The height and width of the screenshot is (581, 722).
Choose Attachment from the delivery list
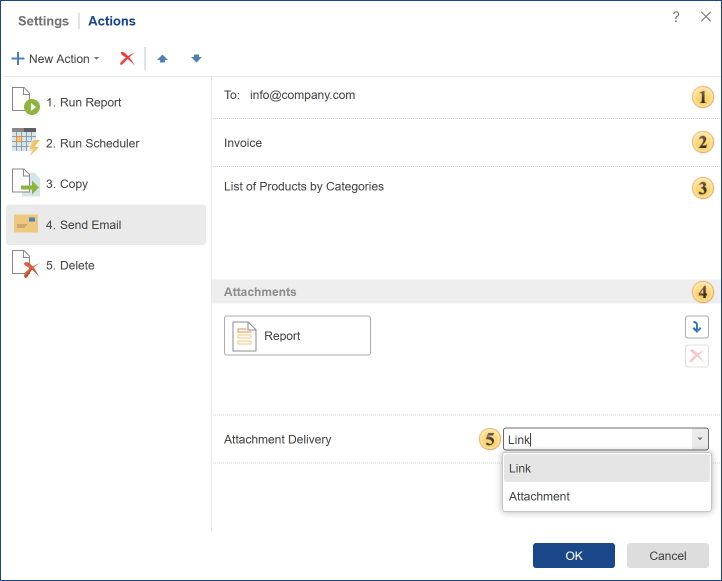[607, 496]
